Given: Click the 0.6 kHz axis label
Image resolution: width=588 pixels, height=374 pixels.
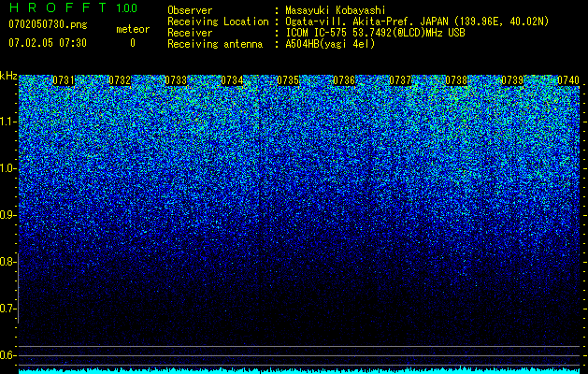Looking at the screenshot, I should [x=8, y=355].
